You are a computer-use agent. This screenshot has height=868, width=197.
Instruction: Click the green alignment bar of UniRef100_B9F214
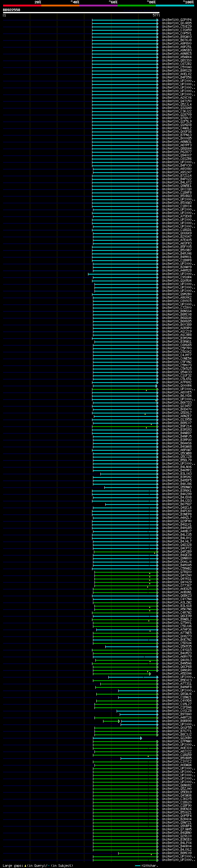pyautogui.click(x=125, y=426)
